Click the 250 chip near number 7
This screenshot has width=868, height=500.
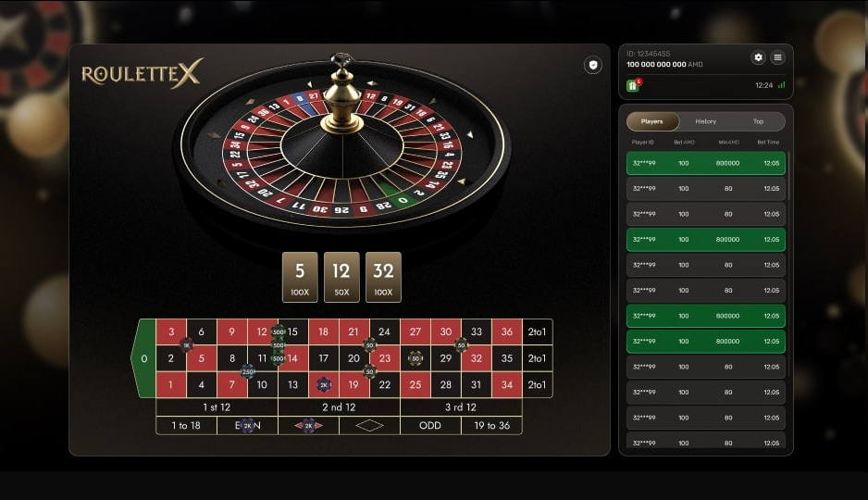247,371
